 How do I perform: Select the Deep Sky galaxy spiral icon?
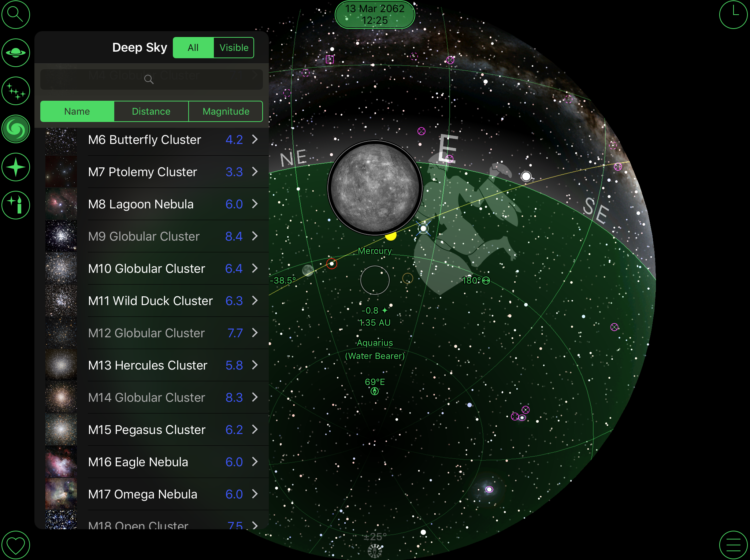15,129
